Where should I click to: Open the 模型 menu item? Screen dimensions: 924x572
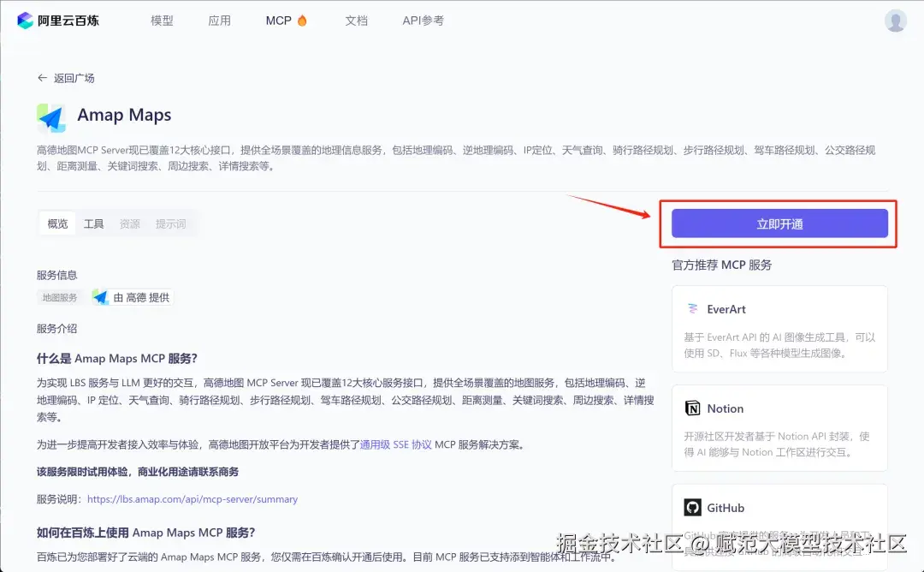point(161,20)
